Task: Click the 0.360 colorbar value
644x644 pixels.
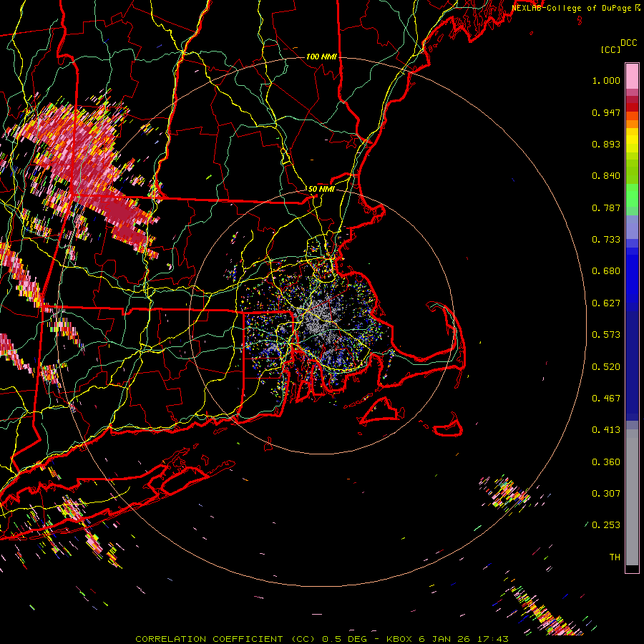Action: [606, 462]
